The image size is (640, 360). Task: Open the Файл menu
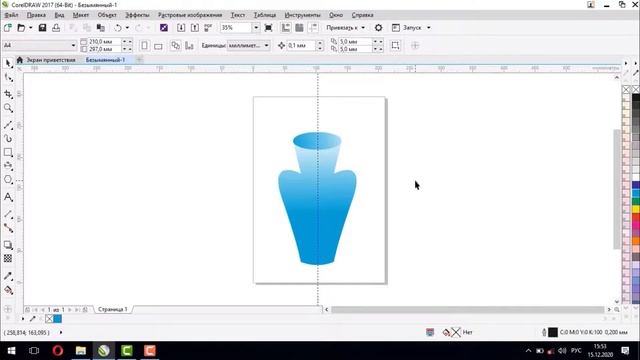[x=11, y=15]
